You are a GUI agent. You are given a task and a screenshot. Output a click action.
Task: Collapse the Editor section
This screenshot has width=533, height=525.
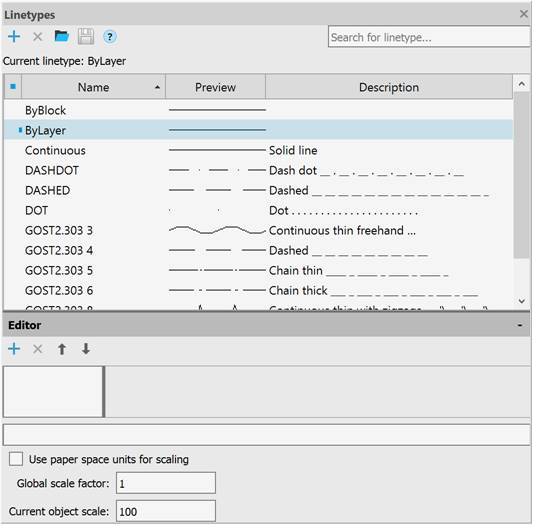[x=520, y=325]
